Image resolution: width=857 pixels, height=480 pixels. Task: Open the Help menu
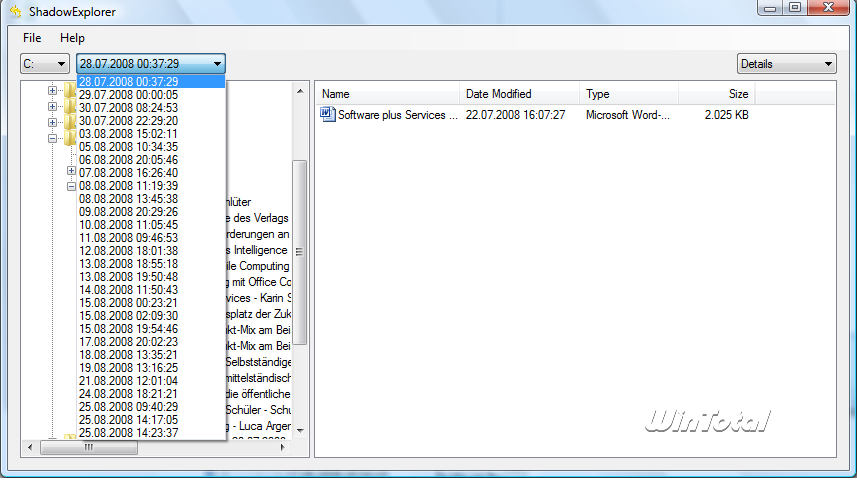point(72,38)
